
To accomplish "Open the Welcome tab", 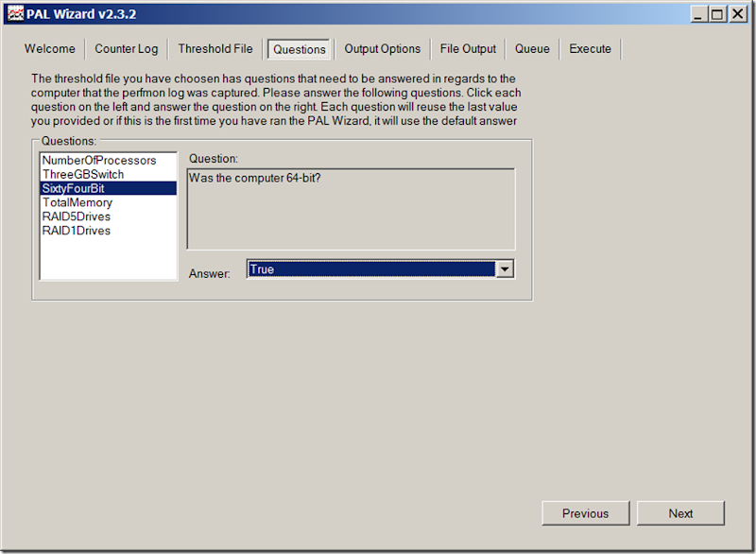I will pyautogui.click(x=50, y=49).
